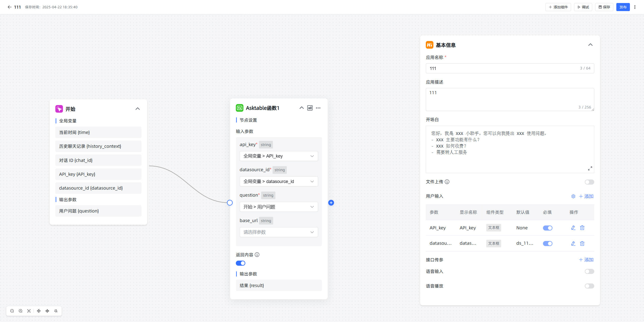The height and width of the screenshot is (322, 644).
Task: Click the chart icon on the Asktable函数1 node
Action: point(310,108)
